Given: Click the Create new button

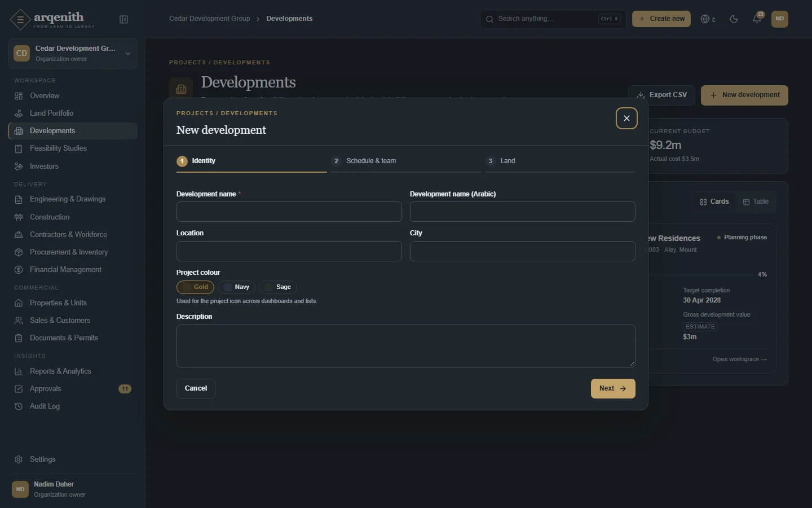Looking at the screenshot, I should pos(661,19).
